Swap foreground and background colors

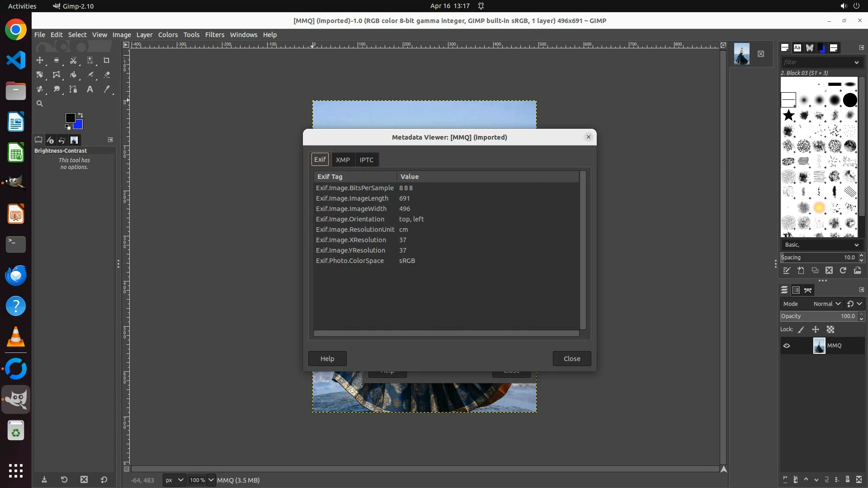pos(80,115)
